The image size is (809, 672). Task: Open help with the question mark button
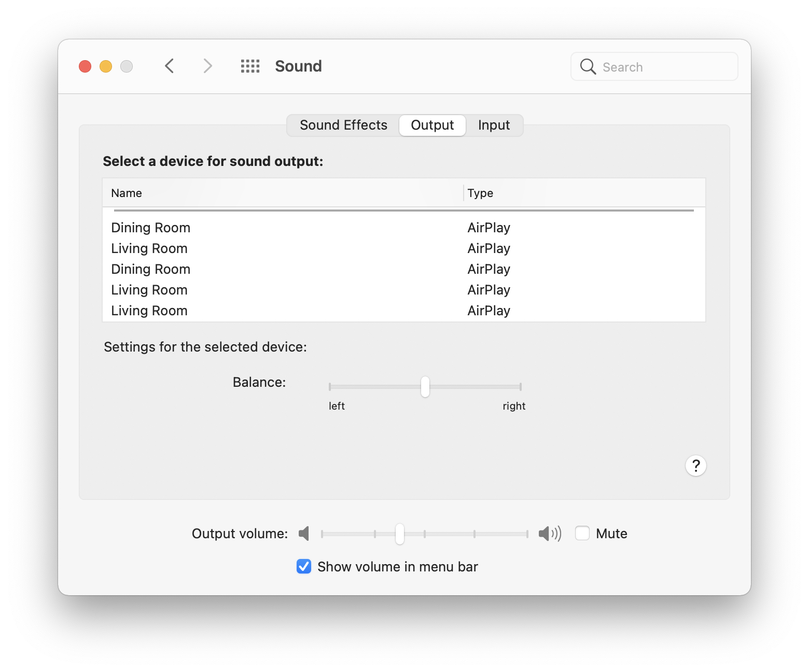click(x=696, y=466)
